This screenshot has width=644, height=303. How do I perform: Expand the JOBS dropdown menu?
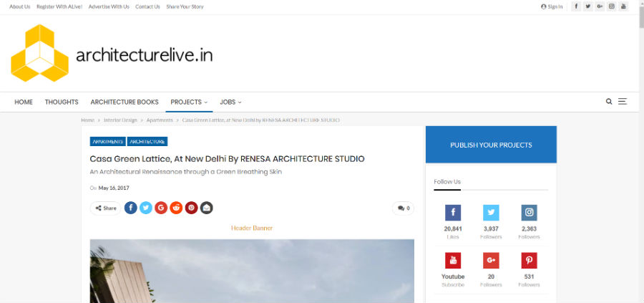(230, 102)
